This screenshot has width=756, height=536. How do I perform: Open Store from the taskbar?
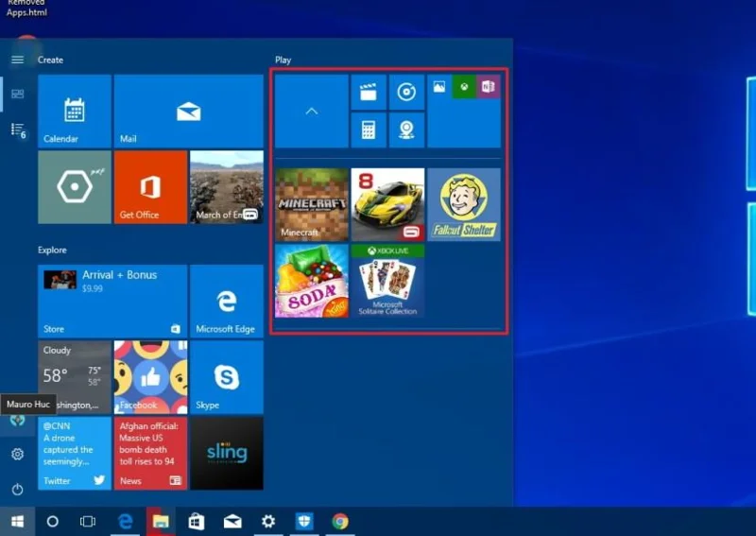pyautogui.click(x=197, y=522)
